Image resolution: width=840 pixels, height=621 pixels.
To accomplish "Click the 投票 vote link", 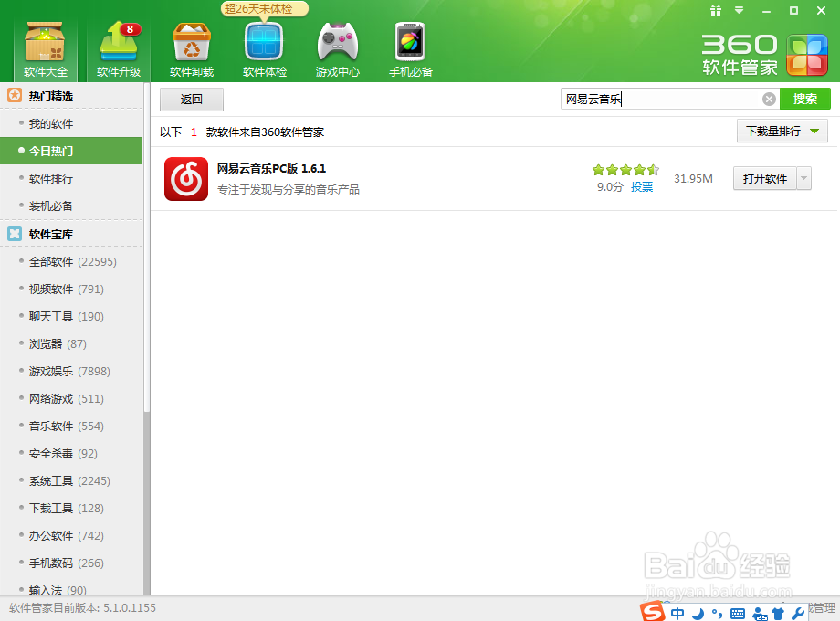I will pos(641,187).
